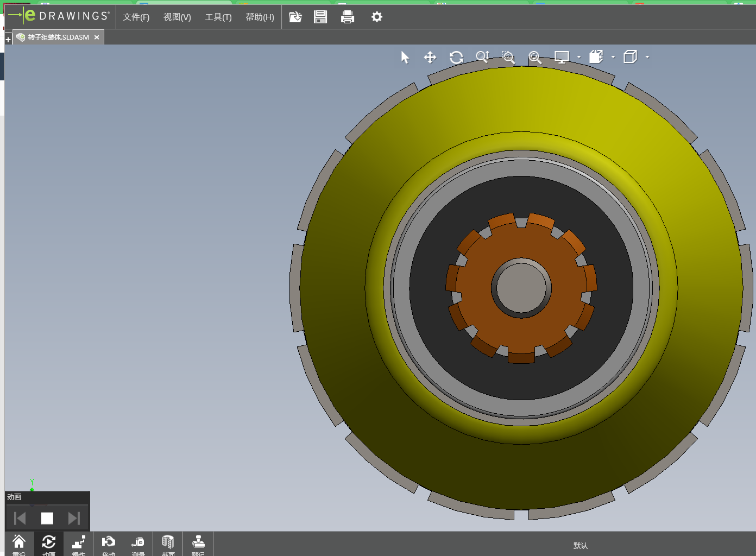756x556 pixels.
Task: Open the view orientation dropdown arrow
Action: (613, 57)
